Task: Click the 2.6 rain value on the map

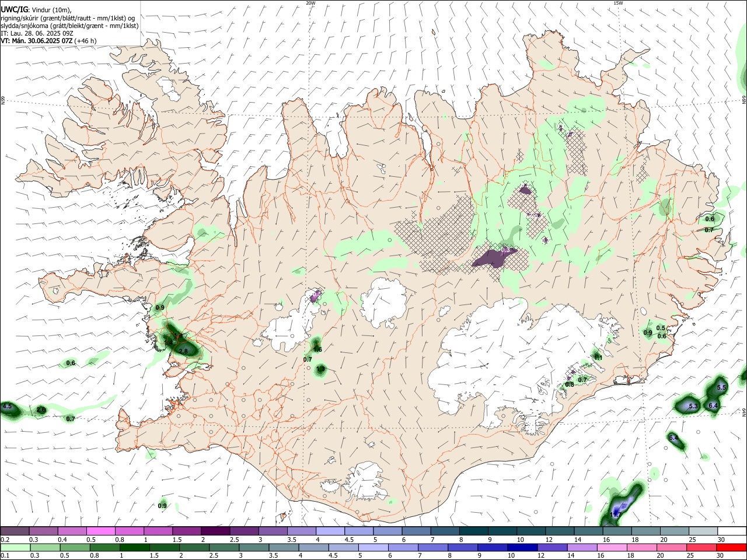Action: click(x=41, y=410)
